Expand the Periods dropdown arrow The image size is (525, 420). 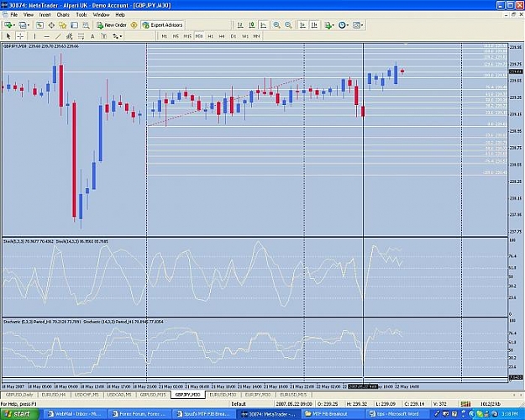(x=348, y=25)
